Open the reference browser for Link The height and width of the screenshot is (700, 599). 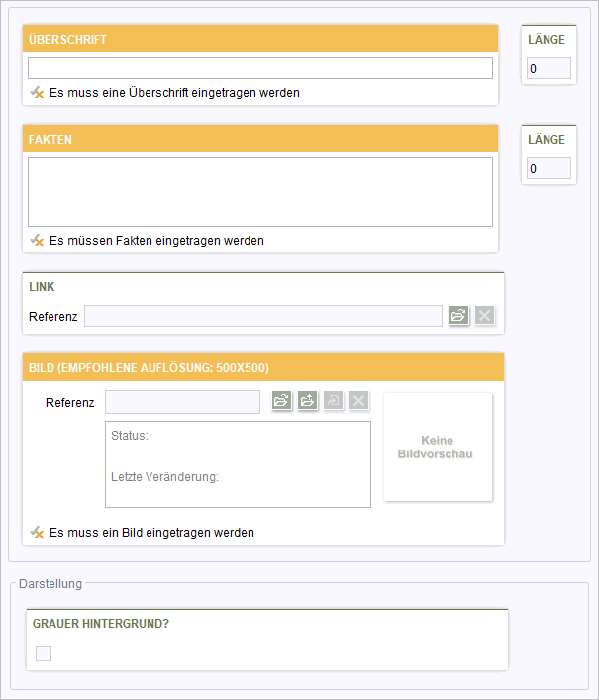click(x=458, y=315)
